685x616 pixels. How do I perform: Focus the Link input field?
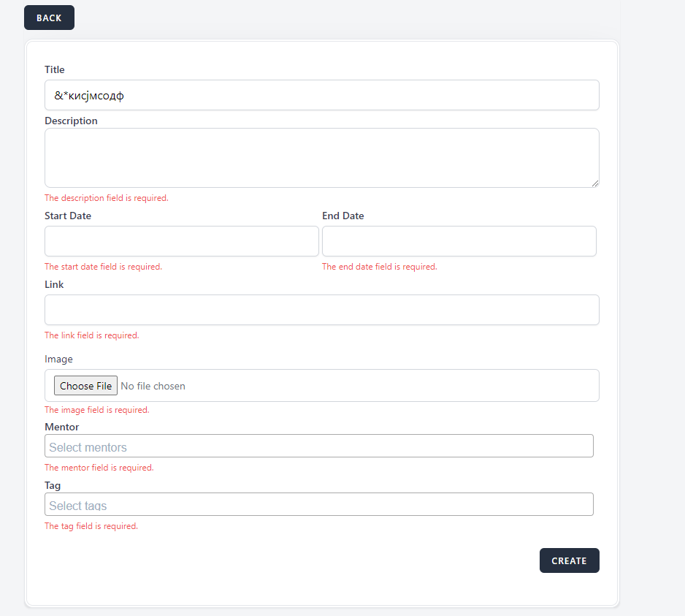pos(321,310)
